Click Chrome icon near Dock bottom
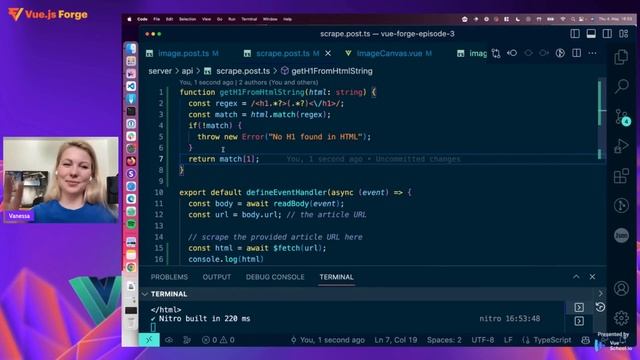 131,267
